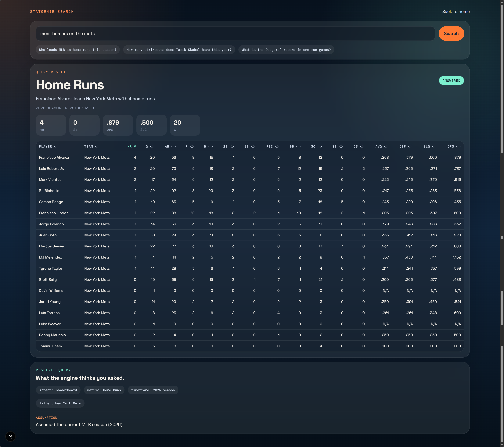The image size is (504, 447).
Task: Sort table by HR column
Action: 132,146
